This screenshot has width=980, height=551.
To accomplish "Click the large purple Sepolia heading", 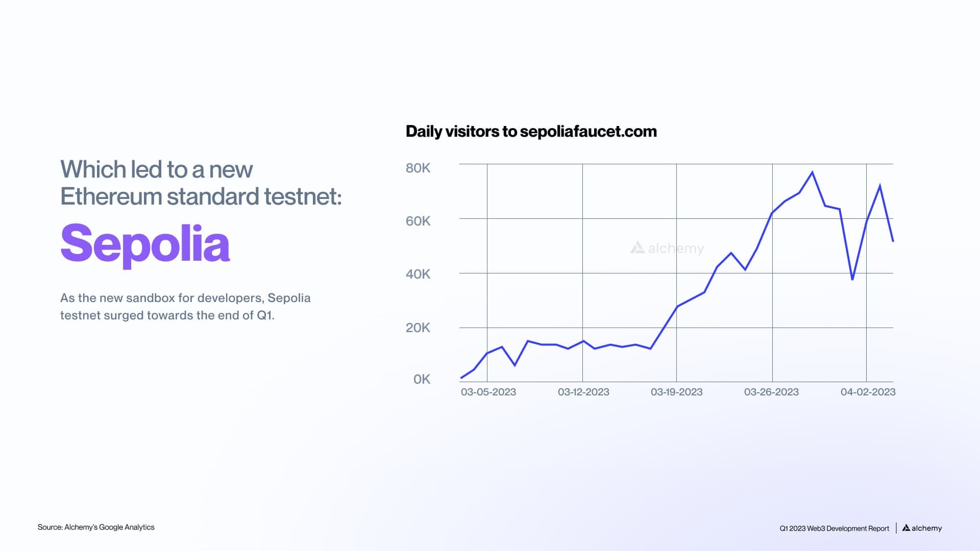I will pyautogui.click(x=145, y=243).
